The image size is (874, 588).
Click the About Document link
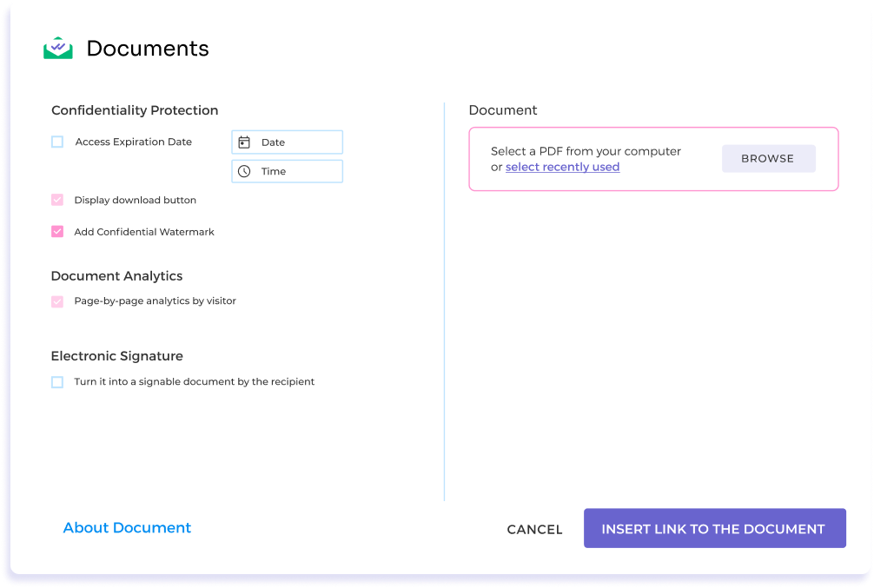(x=127, y=528)
